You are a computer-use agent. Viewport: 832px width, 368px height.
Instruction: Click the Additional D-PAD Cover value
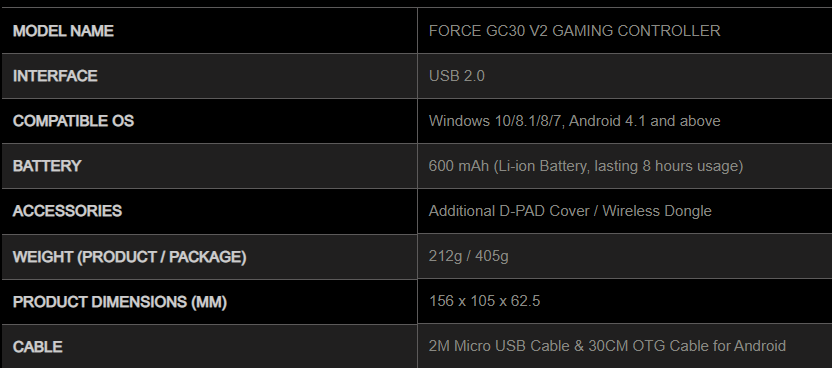[x=506, y=211]
